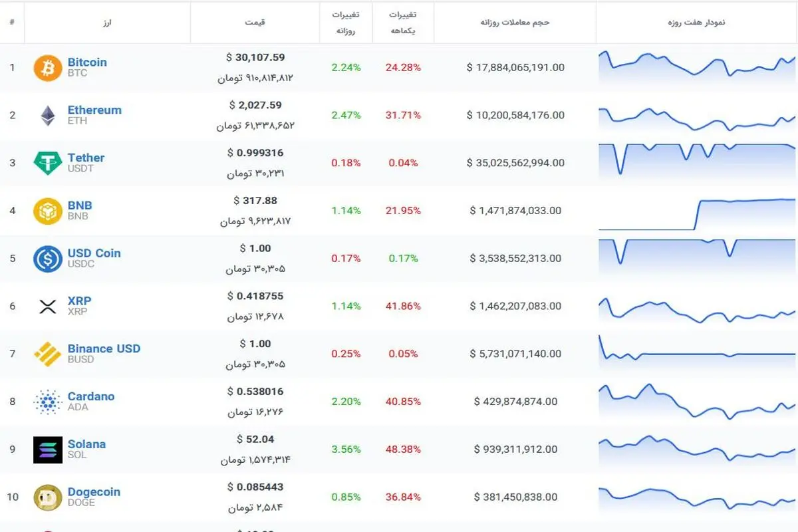The height and width of the screenshot is (532, 798).
Task: Click the Solana logo icon
Action: [48, 450]
